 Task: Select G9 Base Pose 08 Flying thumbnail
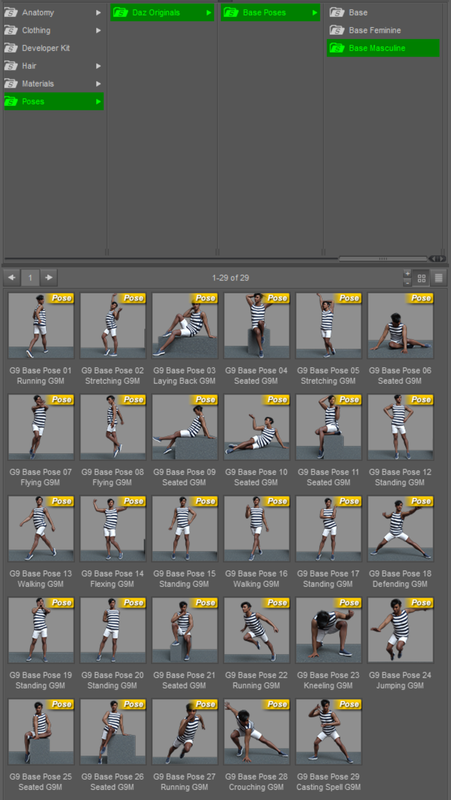(113, 427)
